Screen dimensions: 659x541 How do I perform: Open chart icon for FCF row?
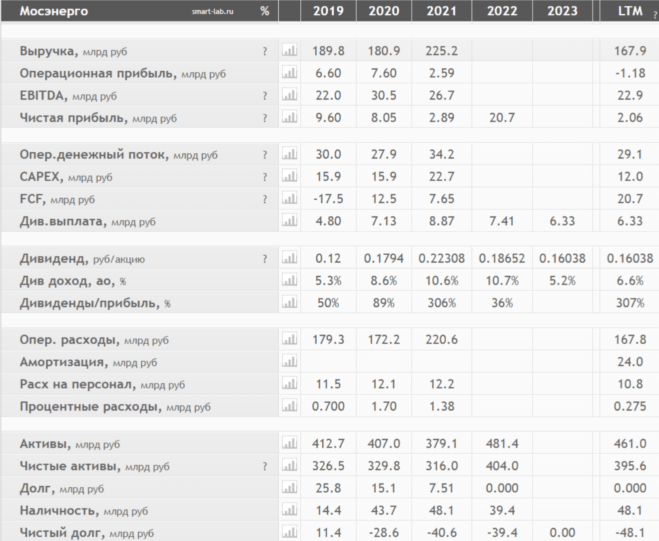point(290,198)
